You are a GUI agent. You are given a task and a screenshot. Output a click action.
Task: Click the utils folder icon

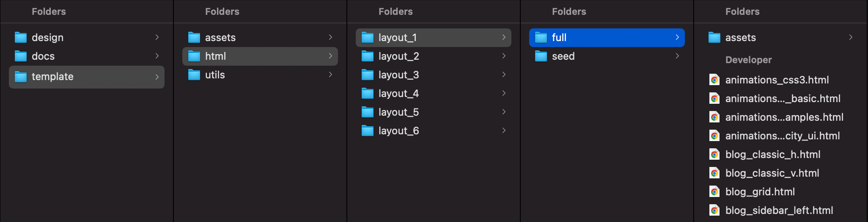pyautogui.click(x=194, y=75)
